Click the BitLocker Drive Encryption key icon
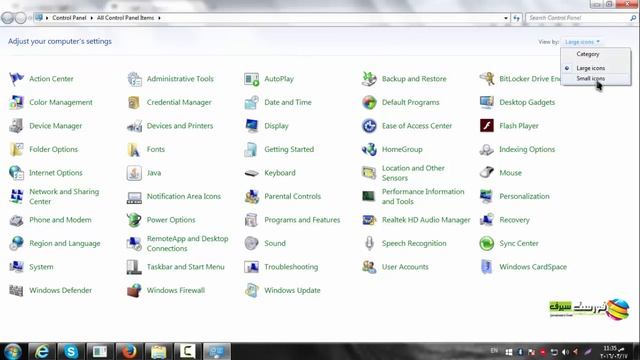Viewport: 640px width, 360px height. (487, 79)
